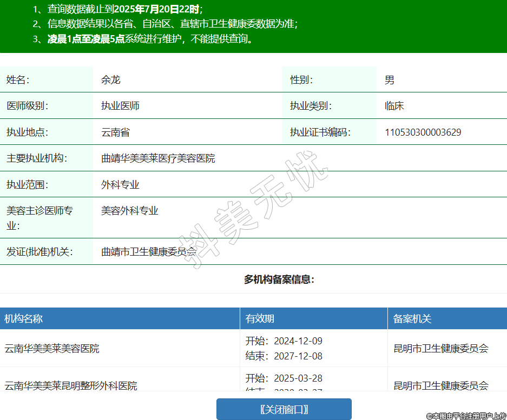Click the 曲靖市卫生健康委员会 issuing authority
507x420 pixels.
(x=149, y=252)
